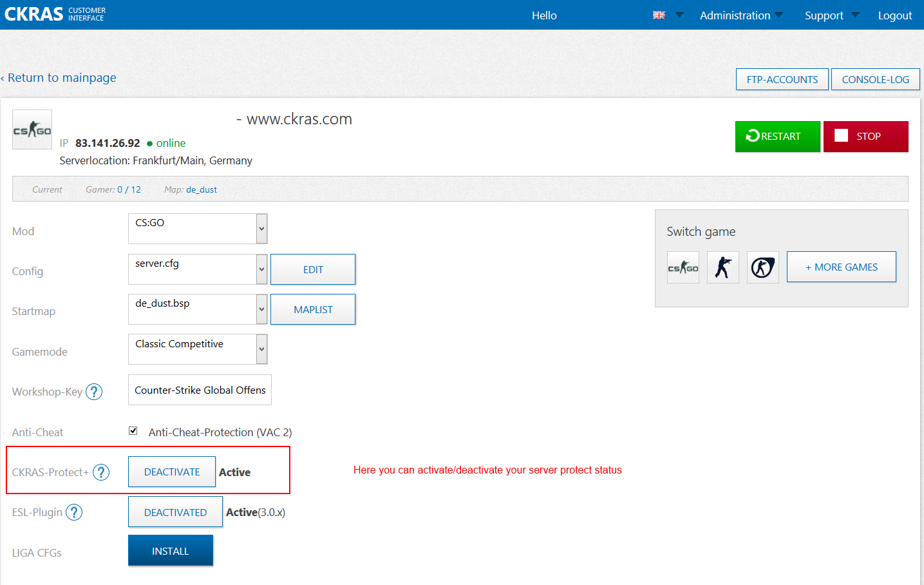Click + MORE GAMES button
Screen dimensions: 924x585
[x=842, y=267]
